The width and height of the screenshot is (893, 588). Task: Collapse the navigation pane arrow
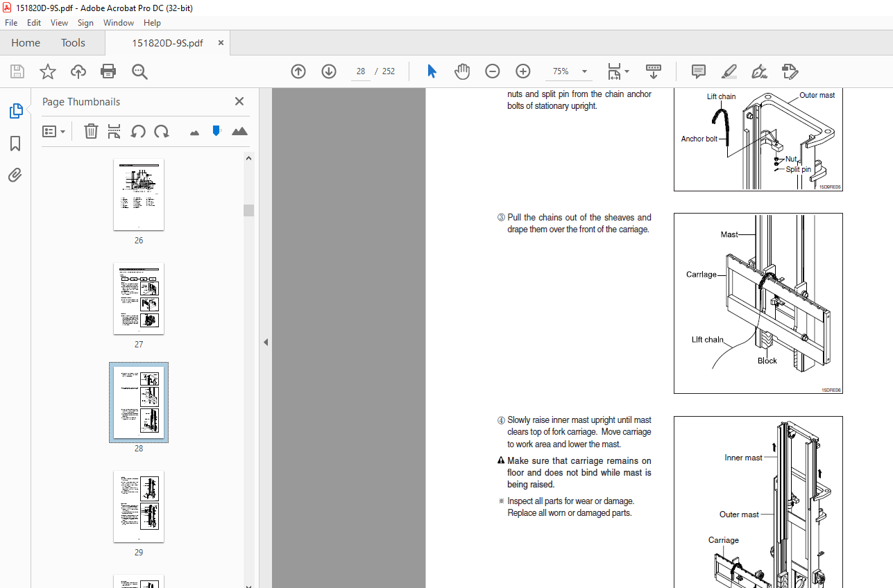tap(265, 342)
